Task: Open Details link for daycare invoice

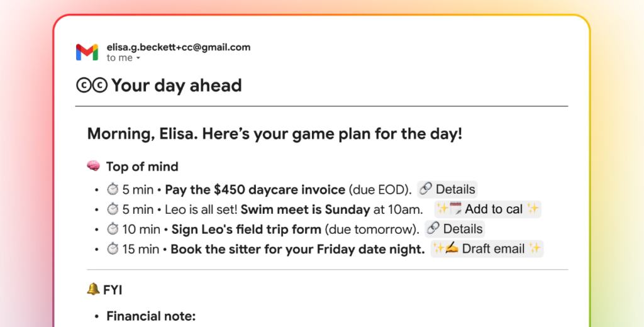Action: (447, 189)
